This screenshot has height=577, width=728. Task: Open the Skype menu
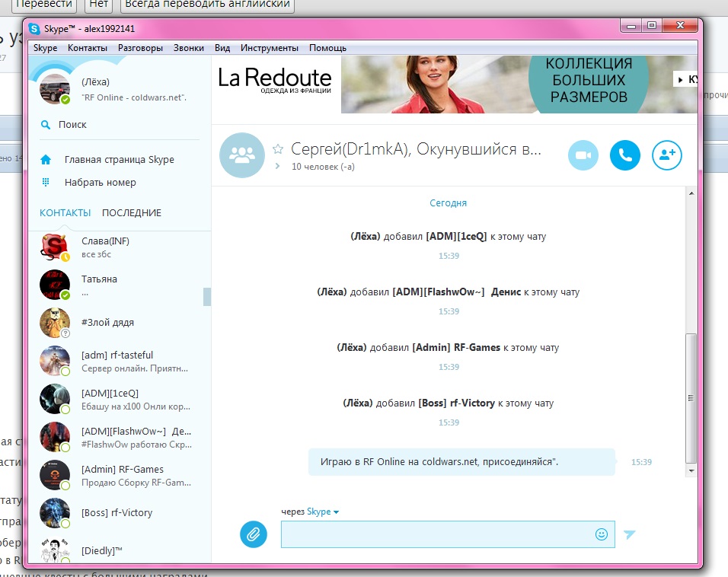[x=45, y=48]
